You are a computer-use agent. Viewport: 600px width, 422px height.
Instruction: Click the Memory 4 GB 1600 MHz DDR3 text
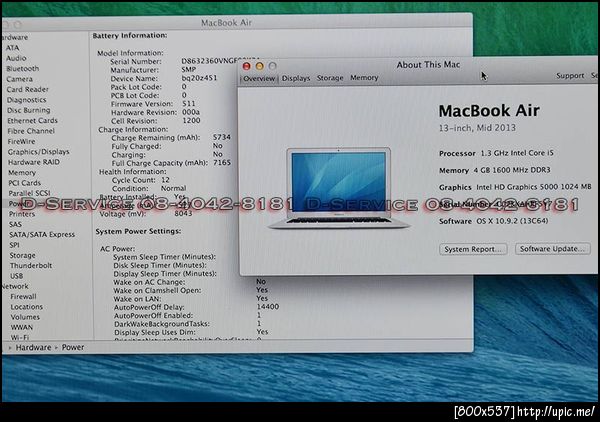click(x=494, y=170)
